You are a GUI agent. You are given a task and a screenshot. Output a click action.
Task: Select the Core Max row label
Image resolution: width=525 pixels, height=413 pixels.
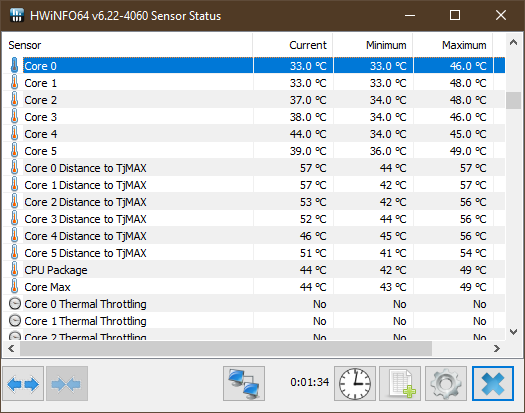coord(47,287)
